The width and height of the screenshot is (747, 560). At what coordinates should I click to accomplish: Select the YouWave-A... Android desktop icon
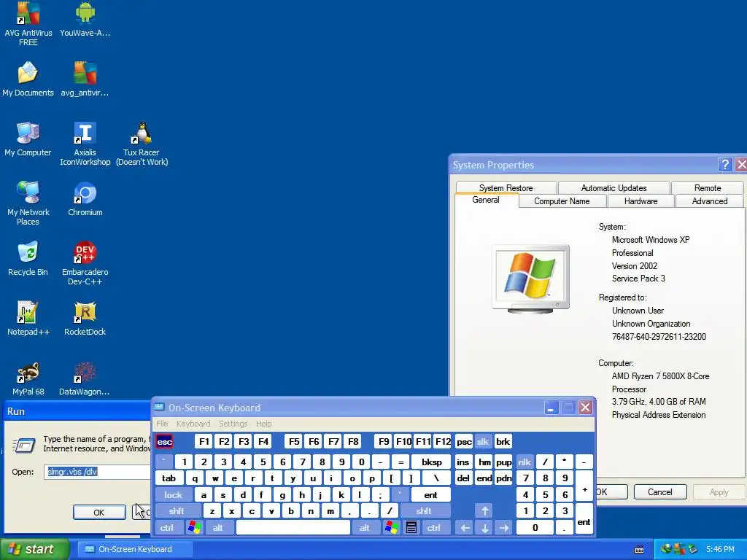[85, 19]
